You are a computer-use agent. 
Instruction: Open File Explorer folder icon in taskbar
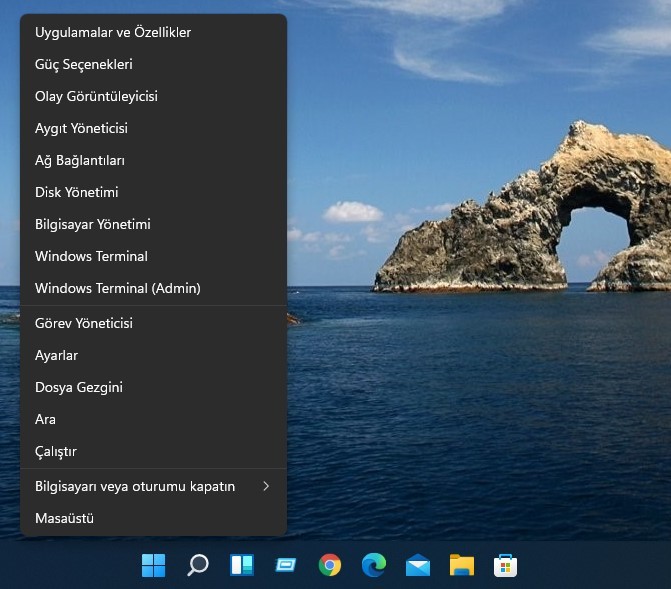[461, 566]
